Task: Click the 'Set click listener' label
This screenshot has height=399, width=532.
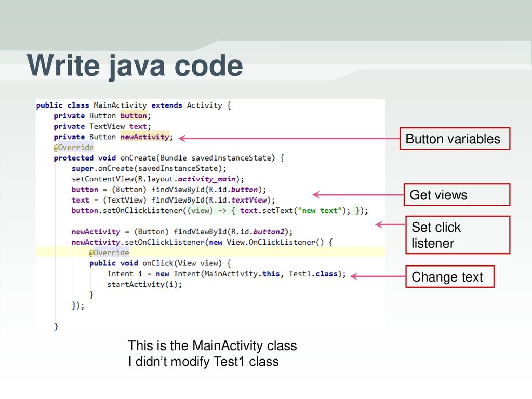Action: coord(458,235)
